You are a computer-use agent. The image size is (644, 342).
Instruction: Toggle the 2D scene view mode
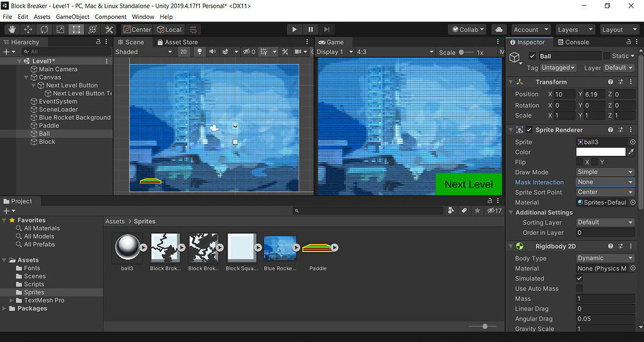coord(184,52)
